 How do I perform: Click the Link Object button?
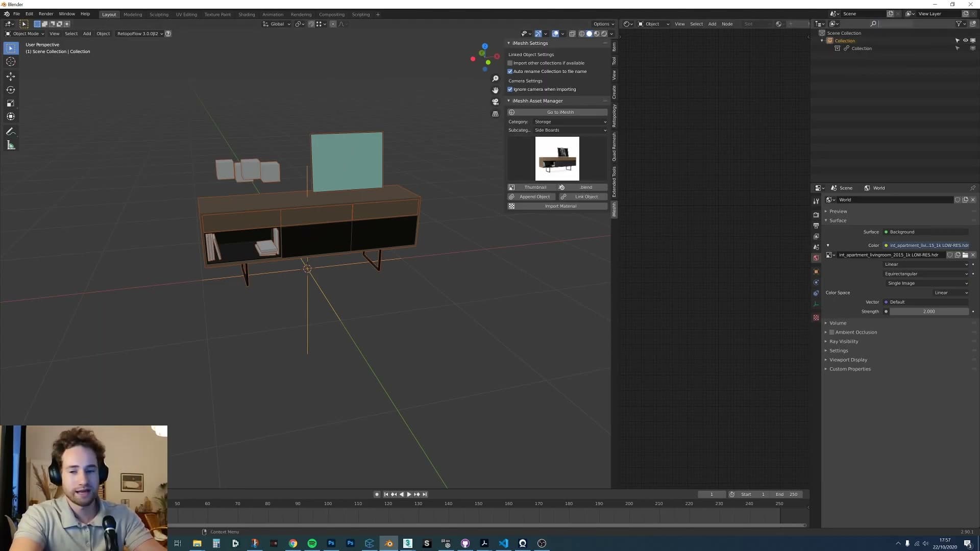[583, 197]
